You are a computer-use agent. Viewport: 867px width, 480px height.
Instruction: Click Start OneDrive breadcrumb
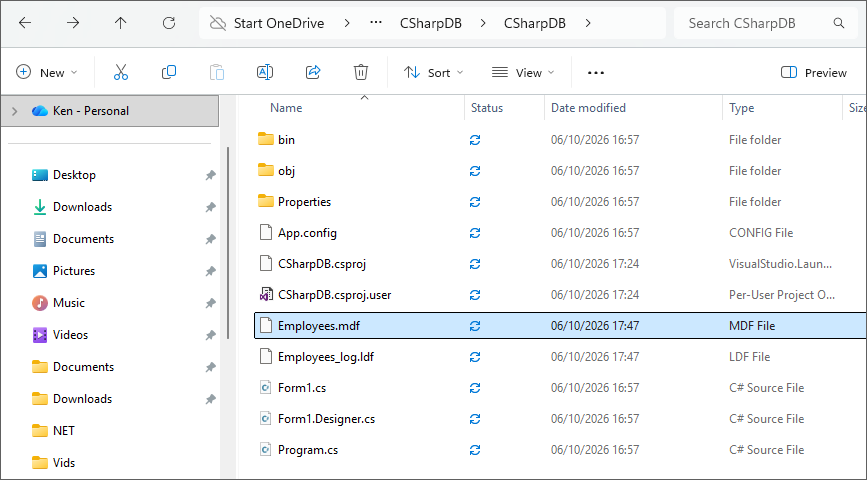279,23
